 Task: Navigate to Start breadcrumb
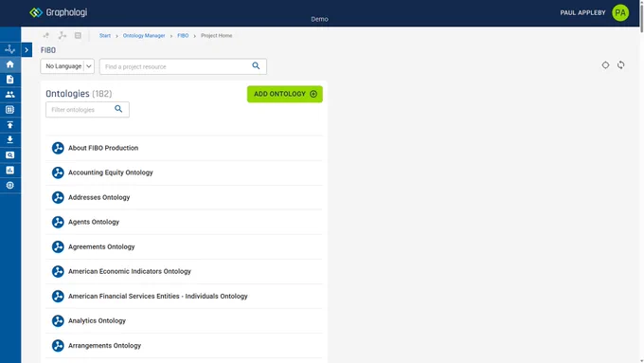(x=105, y=36)
